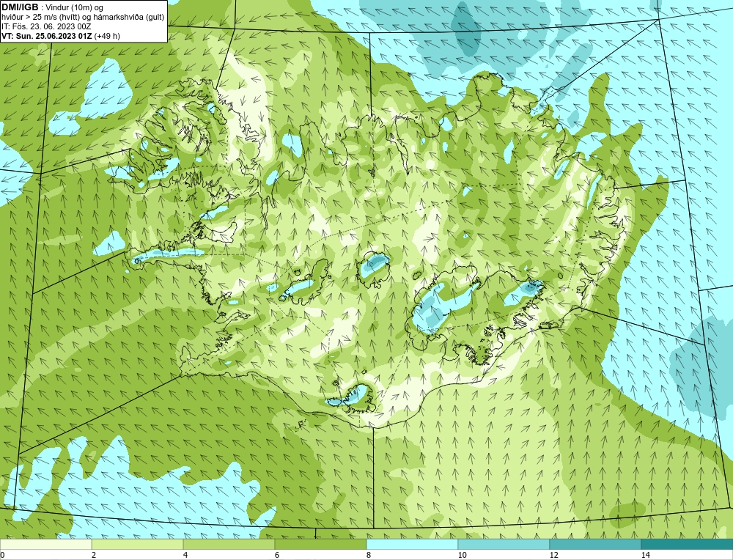The height and width of the screenshot is (560, 733).
Task: Click the 6–8 m/s legend color band
Action: coord(321,544)
